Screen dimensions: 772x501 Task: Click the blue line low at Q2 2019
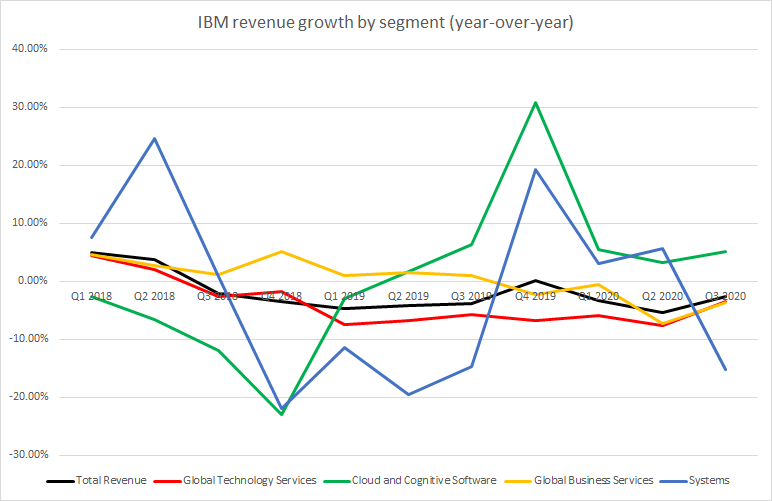coord(408,394)
